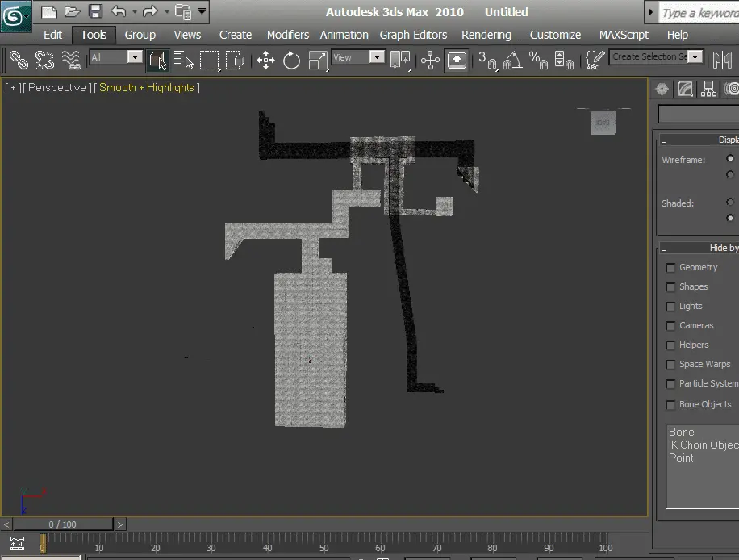The height and width of the screenshot is (560, 739).
Task: Click the Perspective viewport label
Action: (57, 88)
